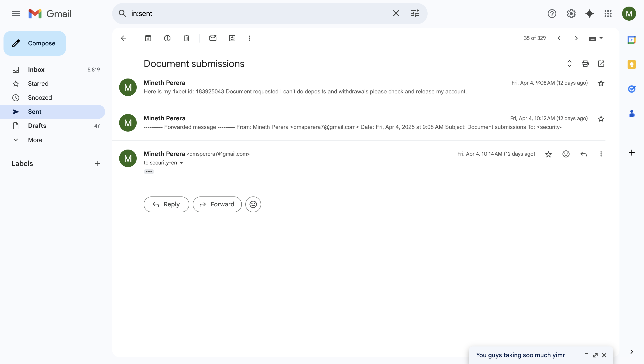This screenshot has width=644, height=364.
Task: Go to the Drafts folder
Action: click(37, 126)
